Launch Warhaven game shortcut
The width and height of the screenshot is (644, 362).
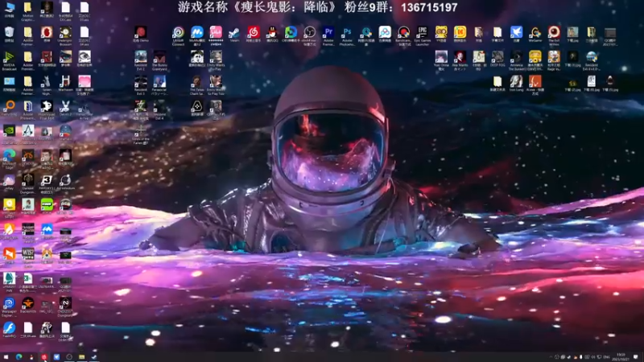[65, 84]
